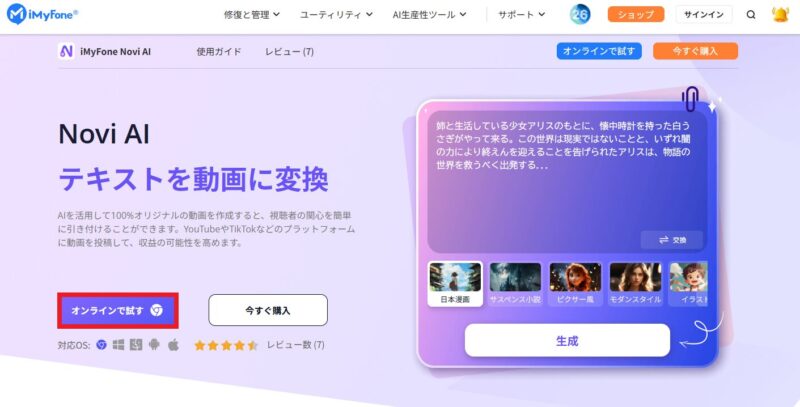Open the レビュー (7) tab

coord(289,52)
